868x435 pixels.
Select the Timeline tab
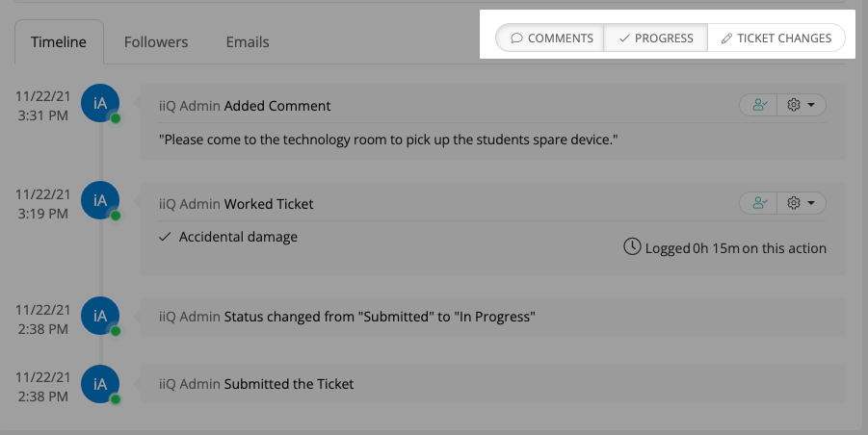[x=59, y=42]
